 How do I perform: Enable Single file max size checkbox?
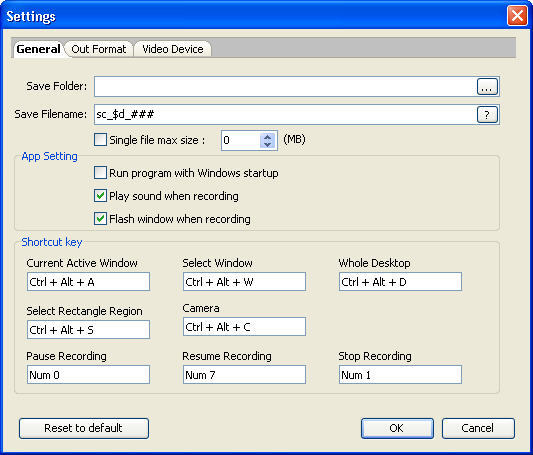100,140
